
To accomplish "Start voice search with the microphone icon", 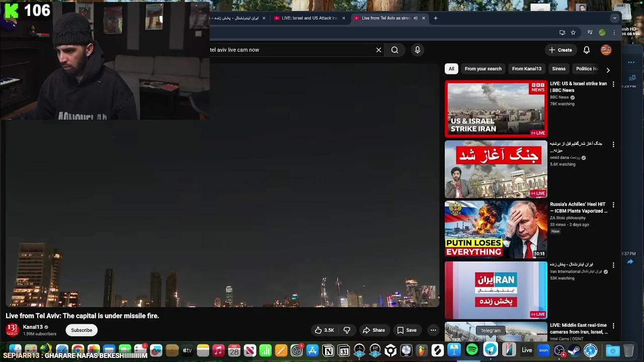I will click(417, 50).
